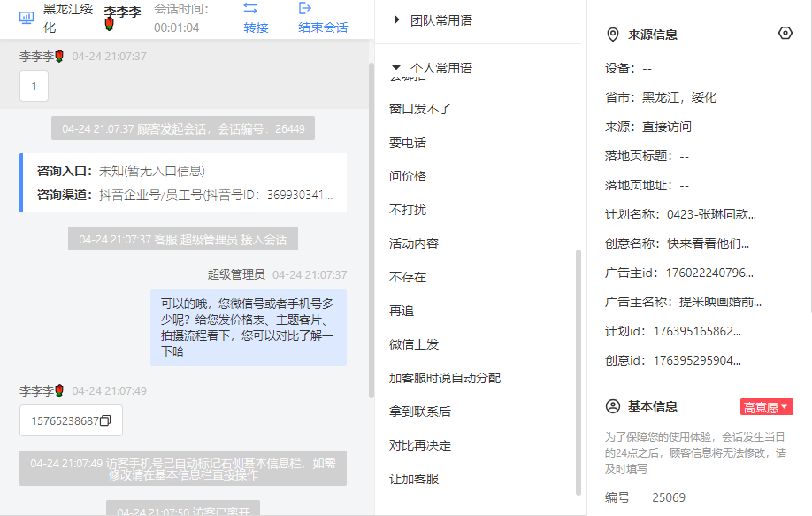The image size is (812, 516).
Task: Click the 咨询渠道 抖音企业号 info line
Action: 185,195
